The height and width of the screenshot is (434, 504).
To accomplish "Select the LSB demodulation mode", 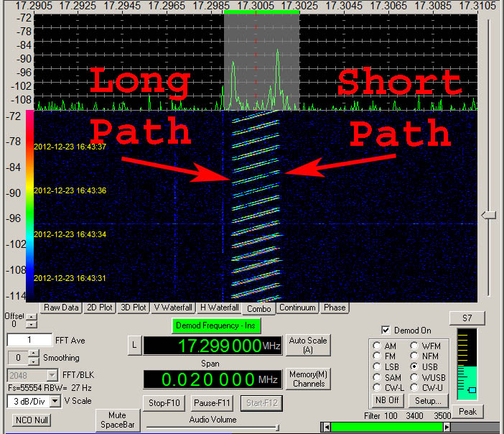I will (377, 366).
